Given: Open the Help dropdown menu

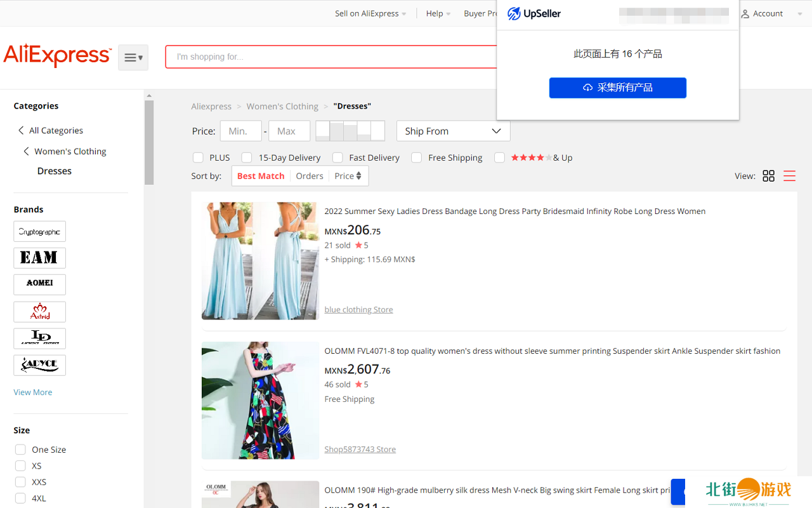Looking at the screenshot, I should tap(438, 13).
